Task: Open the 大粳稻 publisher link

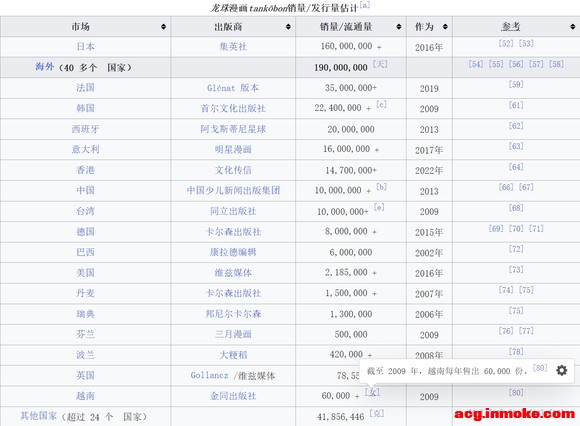Action: (233, 355)
